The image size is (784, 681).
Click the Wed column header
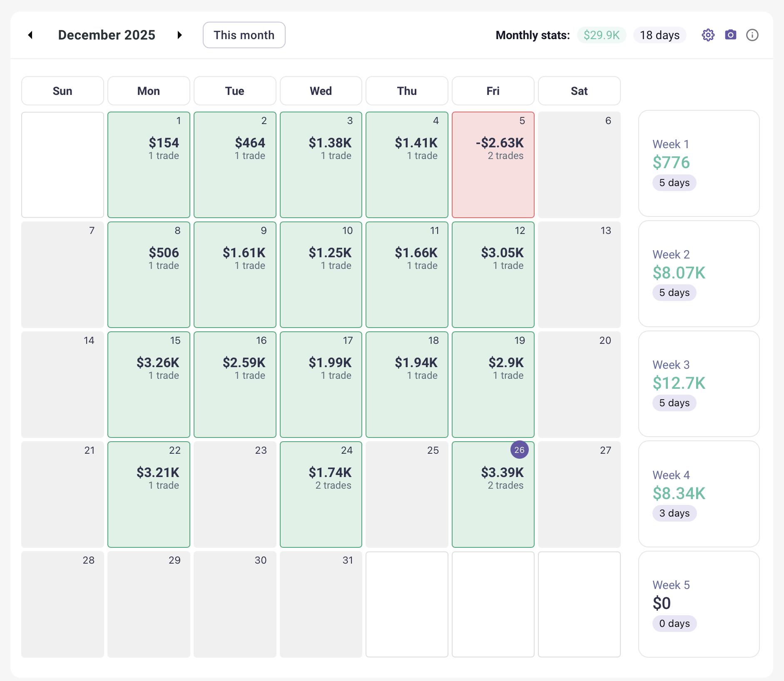click(321, 91)
